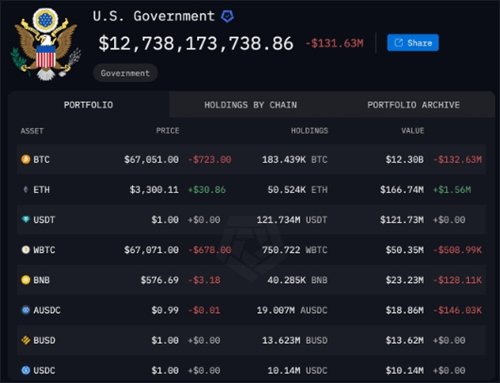Sort the table by the Value column
500x383 pixels.
[x=413, y=131]
